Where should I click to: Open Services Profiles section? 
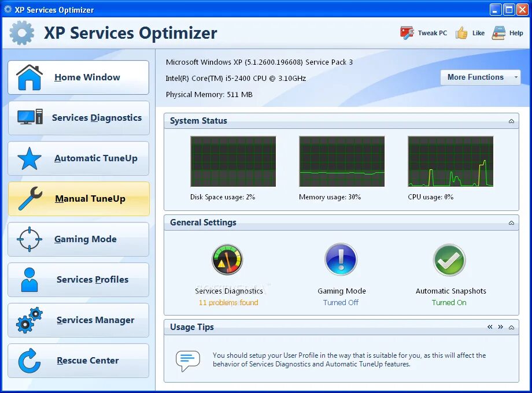coord(79,280)
